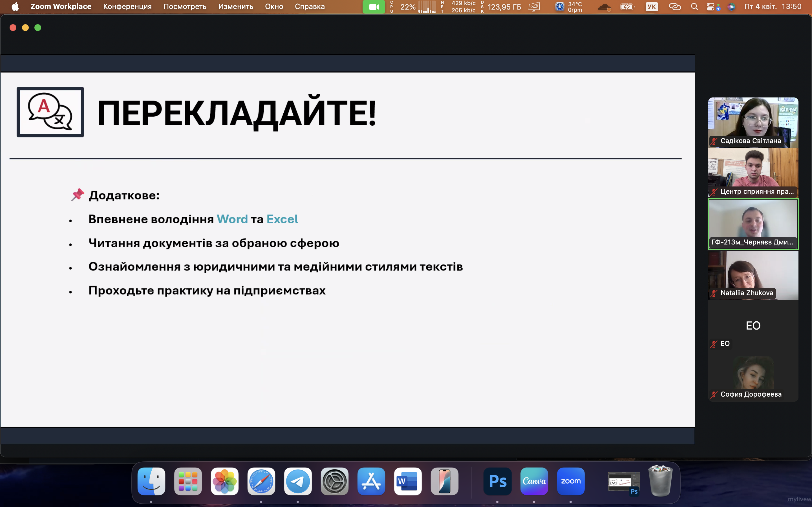Click the green Zoom camera menu bar icon
This screenshot has width=812, height=507.
[374, 7]
